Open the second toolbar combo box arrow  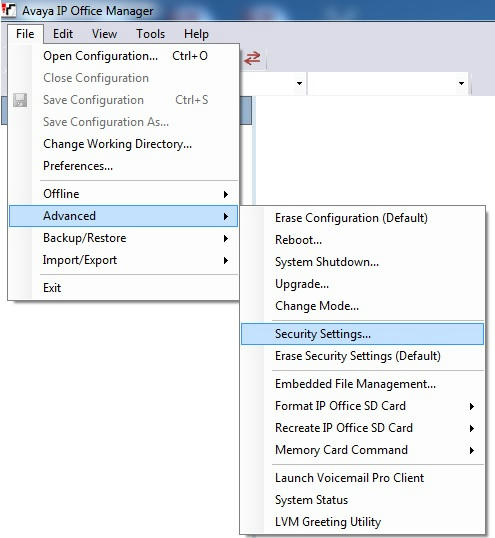click(x=461, y=83)
